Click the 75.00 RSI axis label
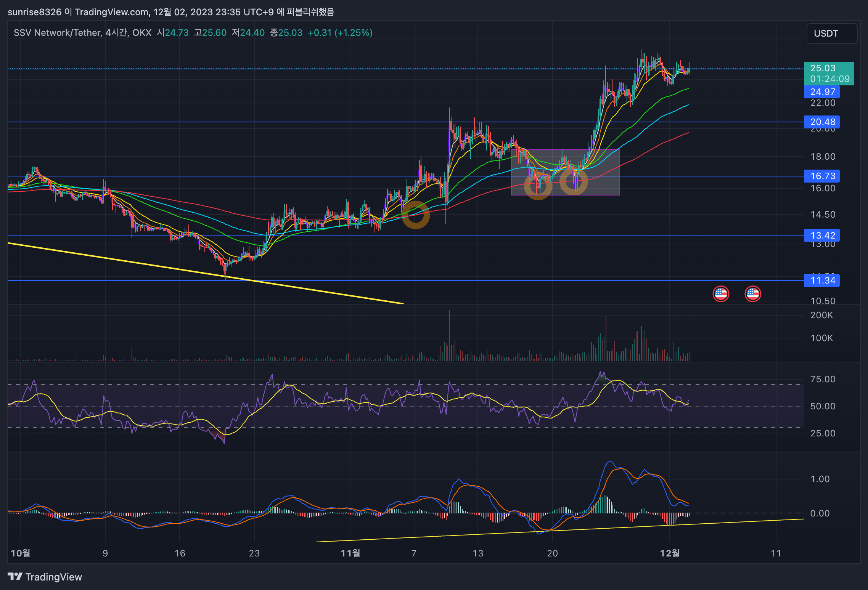868x590 pixels. (823, 379)
